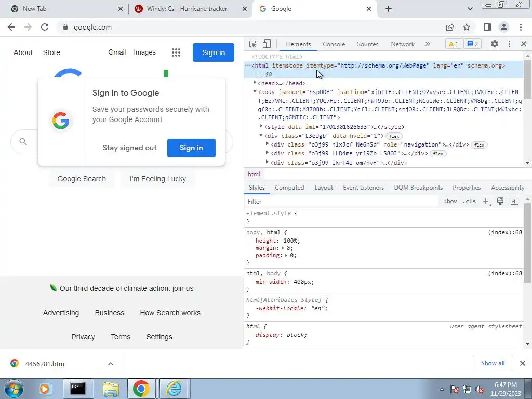Select the element inspector picker icon

coord(252,44)
